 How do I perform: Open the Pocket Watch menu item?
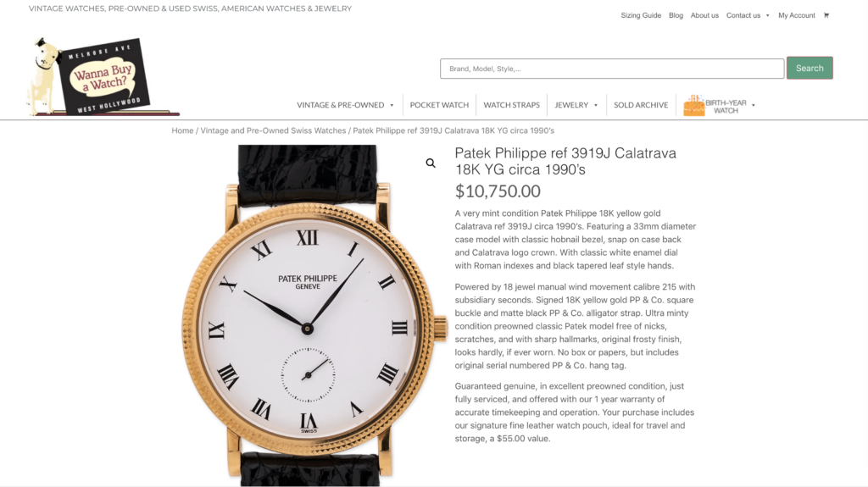click(x=439, y=105)
